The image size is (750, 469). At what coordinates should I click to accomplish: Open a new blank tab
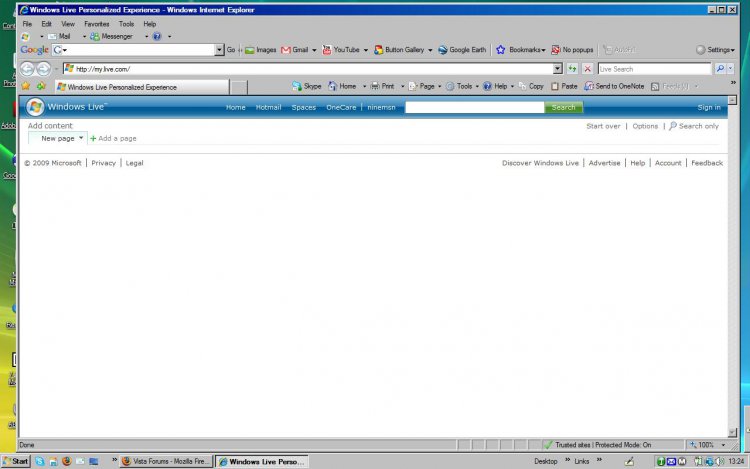coord(239,87)
